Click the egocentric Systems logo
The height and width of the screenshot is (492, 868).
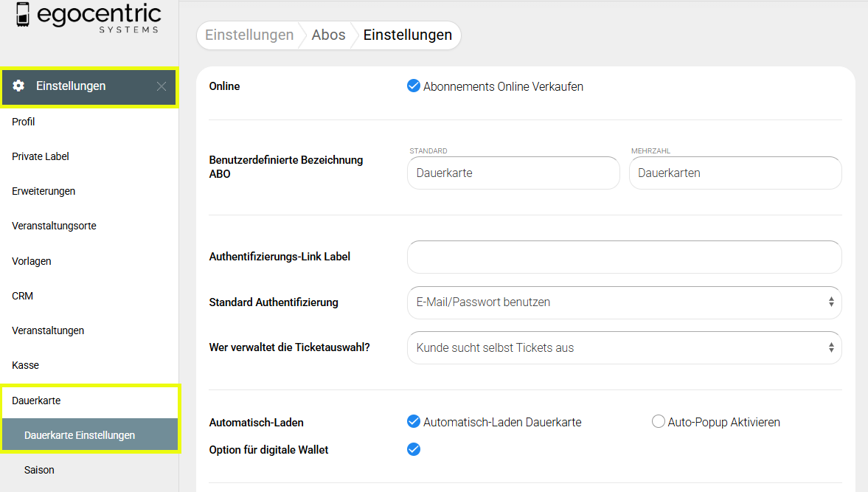[x=88, y=18]
